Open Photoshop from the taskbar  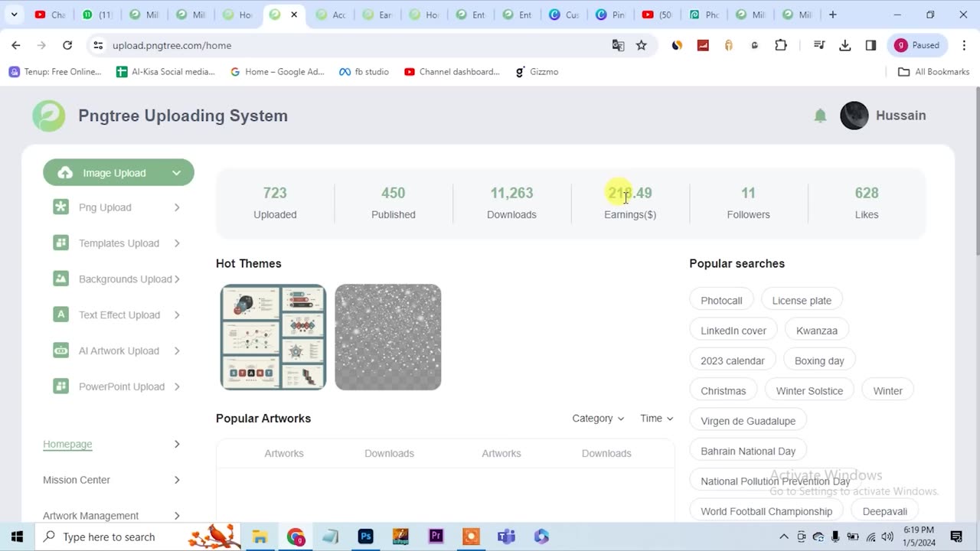pos(366,536)
